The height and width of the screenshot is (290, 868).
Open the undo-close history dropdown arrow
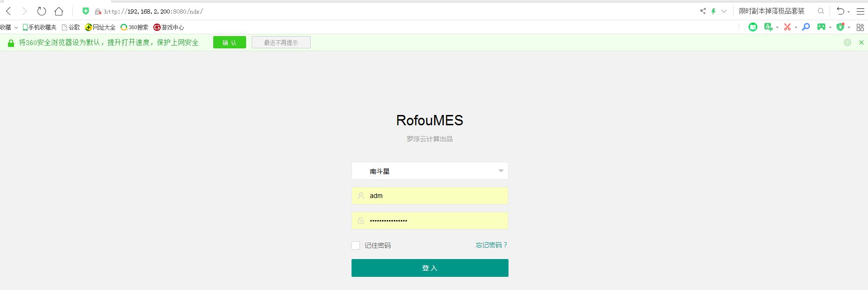(x=849, y=12)
